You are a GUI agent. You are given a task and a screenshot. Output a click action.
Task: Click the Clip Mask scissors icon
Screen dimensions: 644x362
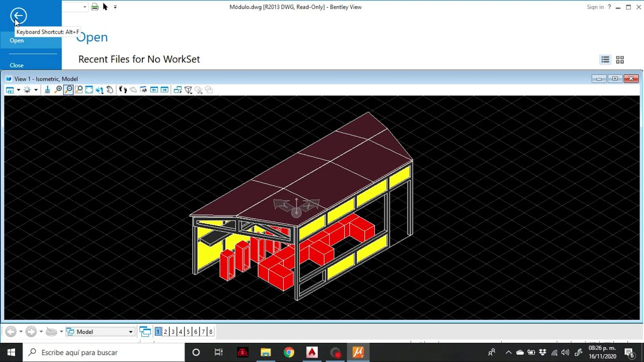(x=199, y=90)
